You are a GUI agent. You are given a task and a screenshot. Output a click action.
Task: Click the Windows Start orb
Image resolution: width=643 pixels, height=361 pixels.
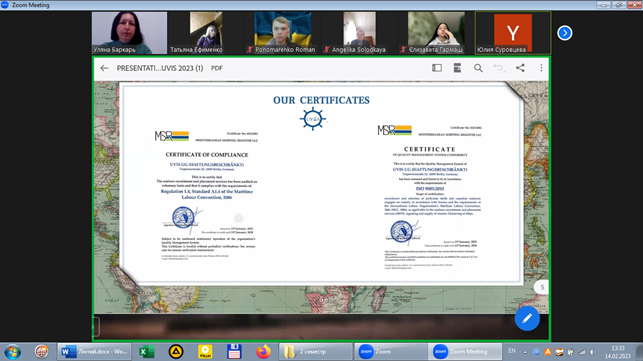(13, 352)
